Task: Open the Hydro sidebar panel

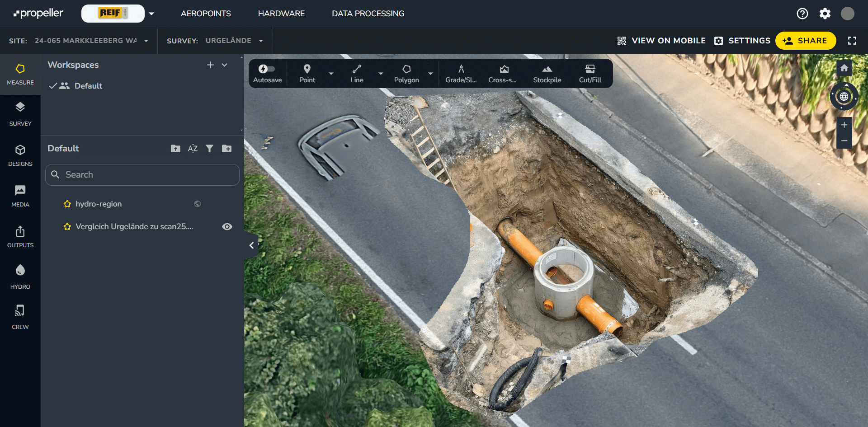Action: coord(20,277)
